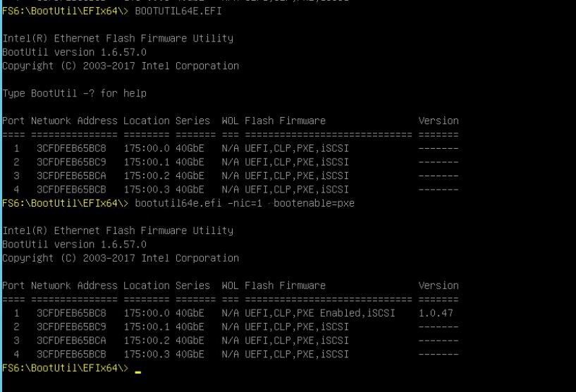Click the WOL column header in the first table
576x392 pixels.
point(231,121)
